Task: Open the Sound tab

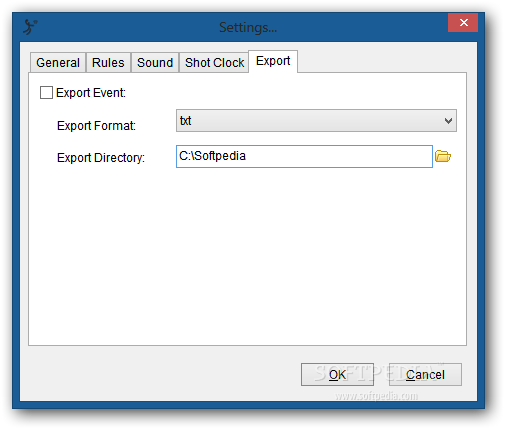Action: [x=155, y=62]
